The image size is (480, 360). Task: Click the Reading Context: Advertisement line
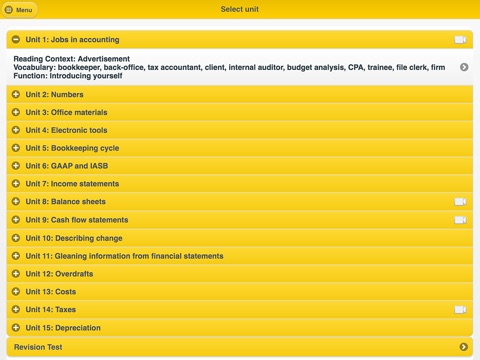click(x=72, y=59)
